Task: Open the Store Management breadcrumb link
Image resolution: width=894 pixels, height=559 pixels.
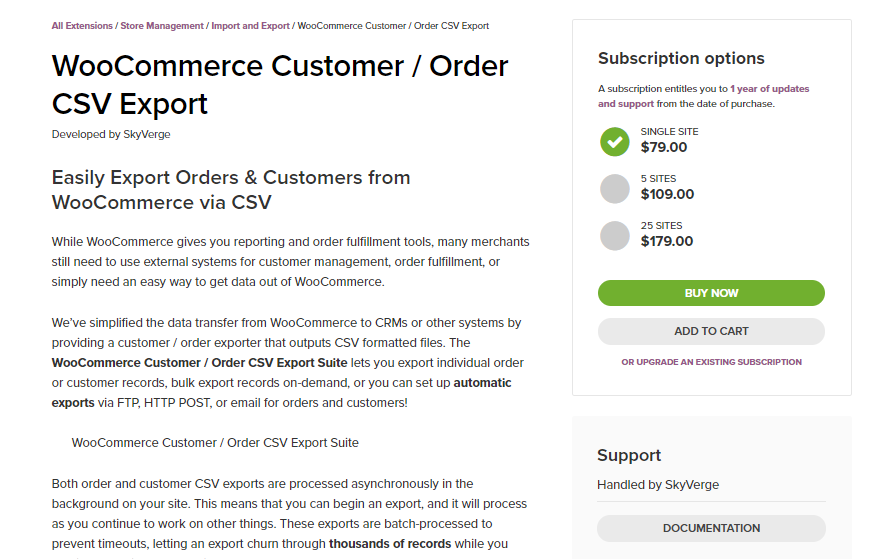Action: click(x=162, y=26)
